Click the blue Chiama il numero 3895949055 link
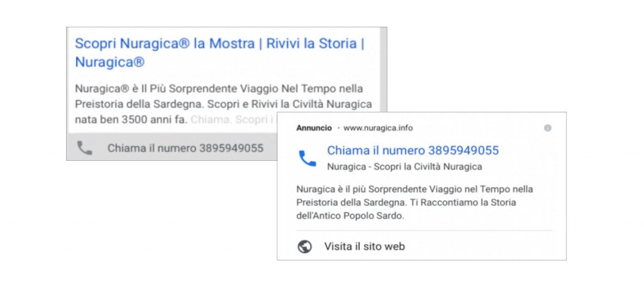The height and width of the screenshot is (289, 644). tap(413, 150)
